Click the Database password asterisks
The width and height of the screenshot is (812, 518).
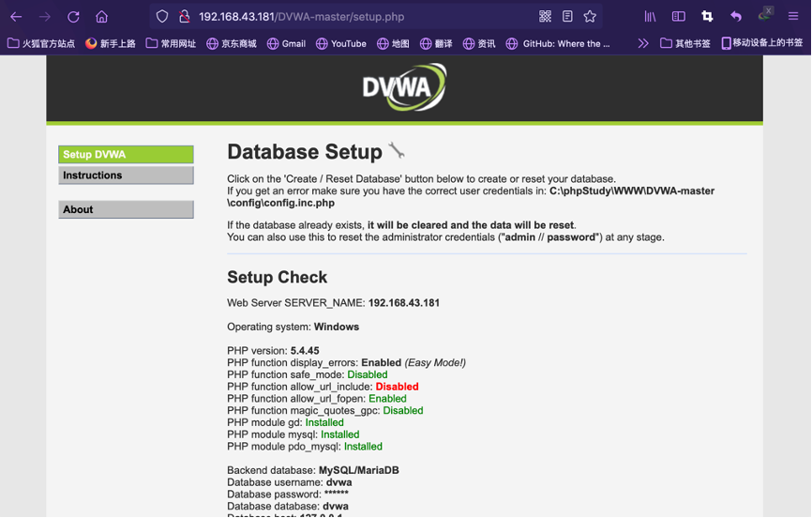336,494
